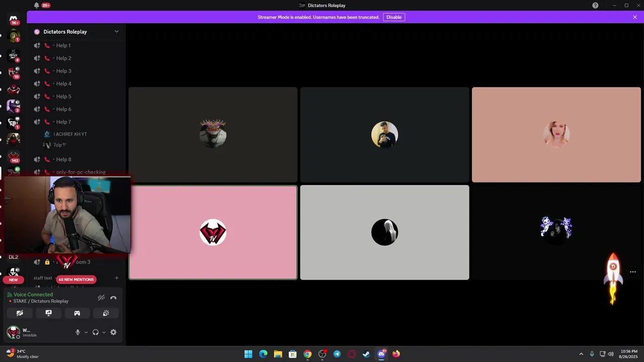Share your screen

point(48,313)
